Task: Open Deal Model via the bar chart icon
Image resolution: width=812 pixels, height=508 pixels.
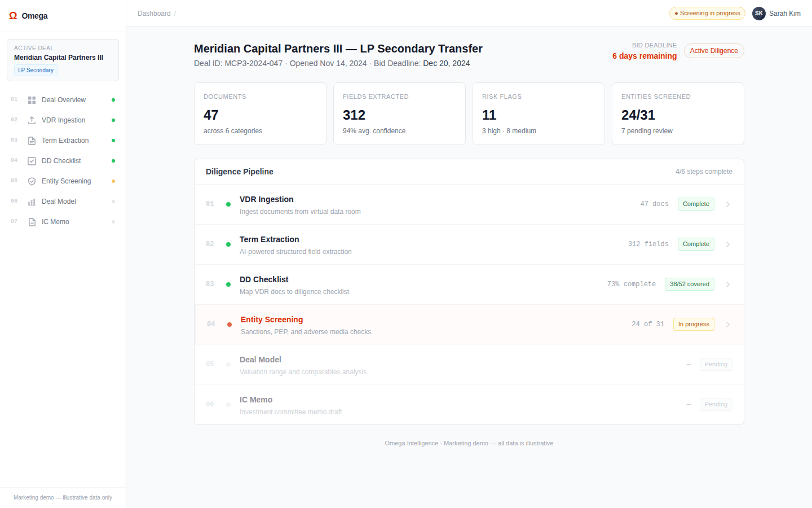Action: coord(32,201)
